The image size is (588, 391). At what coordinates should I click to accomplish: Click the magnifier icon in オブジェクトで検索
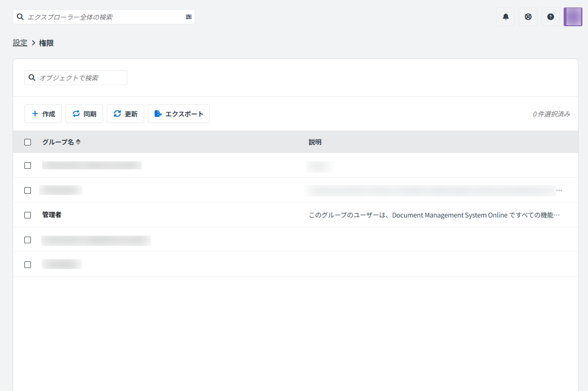32,78
